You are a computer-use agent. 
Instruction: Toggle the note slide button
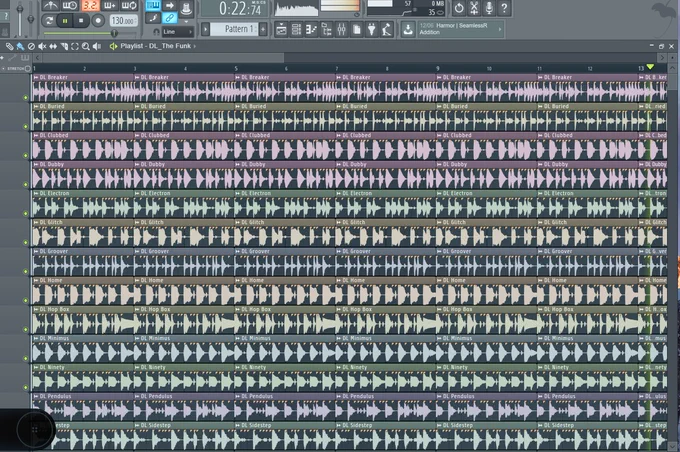153,18
